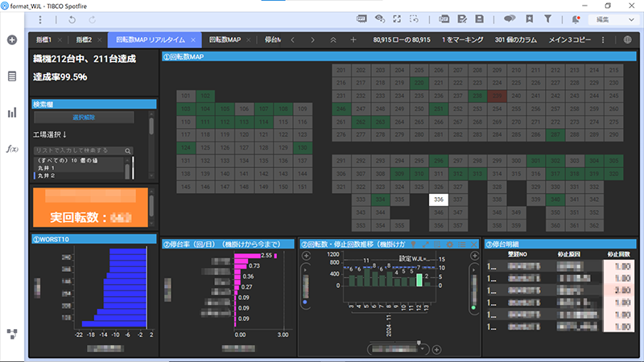Viewport: 644px width, 362px height.
Task: Expand the page list chevron in tab bar
Action: pos(334,39)
